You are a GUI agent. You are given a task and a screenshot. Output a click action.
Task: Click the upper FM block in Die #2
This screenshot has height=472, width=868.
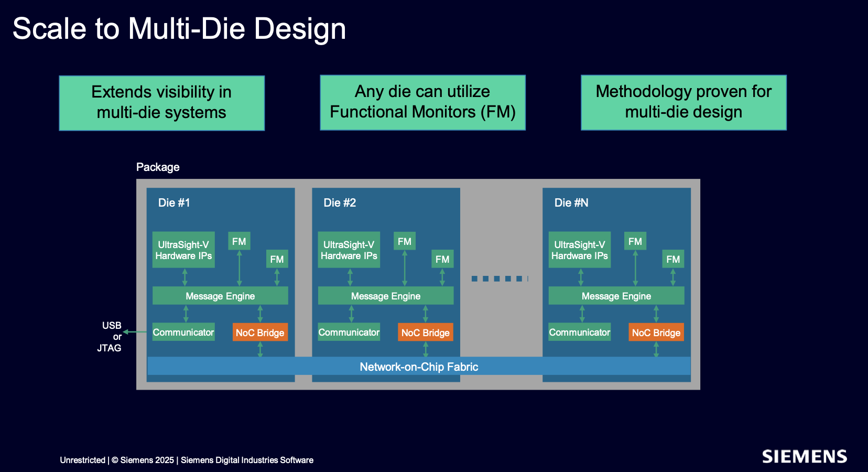coord(405,241)
